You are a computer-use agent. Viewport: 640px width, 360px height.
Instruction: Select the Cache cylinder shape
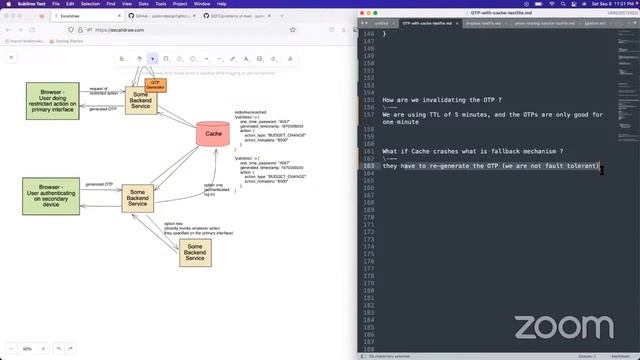[213, 133]
